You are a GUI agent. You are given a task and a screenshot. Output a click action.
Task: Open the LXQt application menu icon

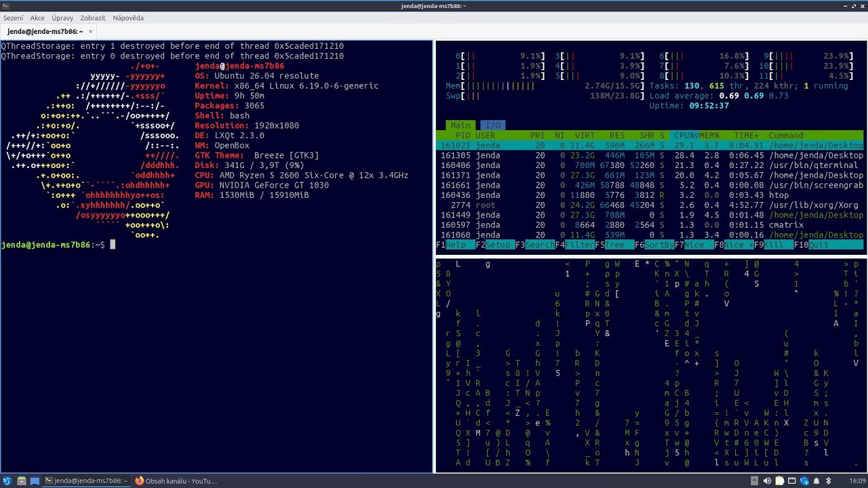(7, 481)
